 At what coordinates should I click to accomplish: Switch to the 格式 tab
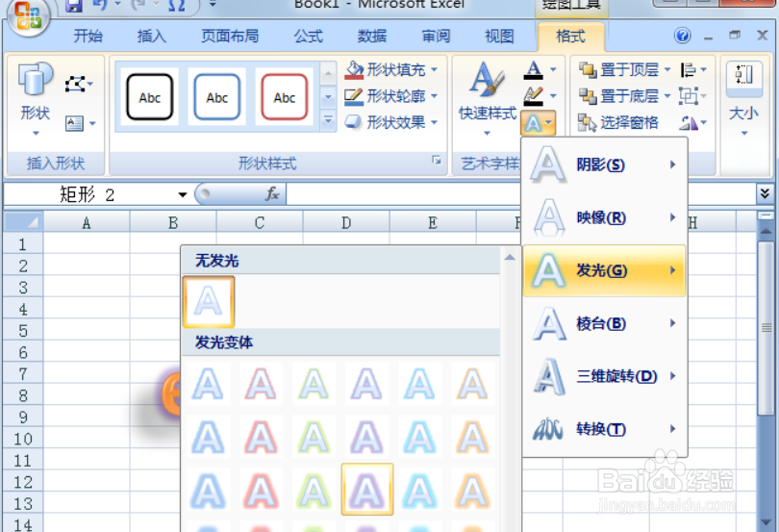coord(571,36)
